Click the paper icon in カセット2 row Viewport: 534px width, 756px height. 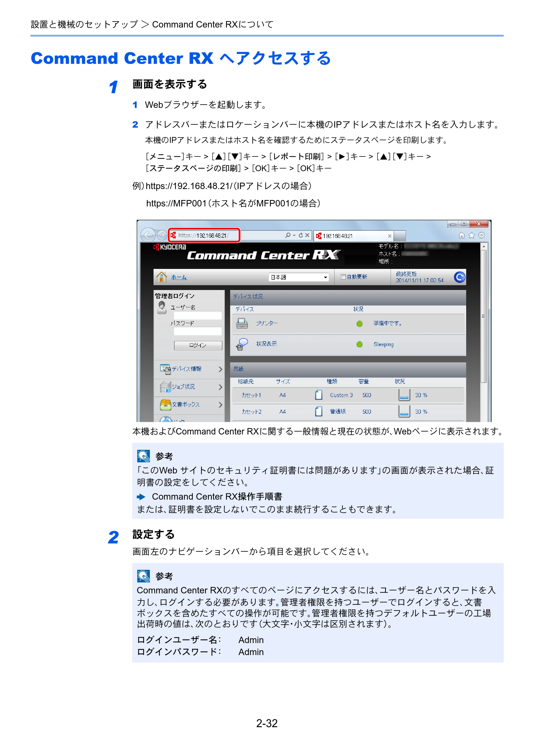[318, 412]
